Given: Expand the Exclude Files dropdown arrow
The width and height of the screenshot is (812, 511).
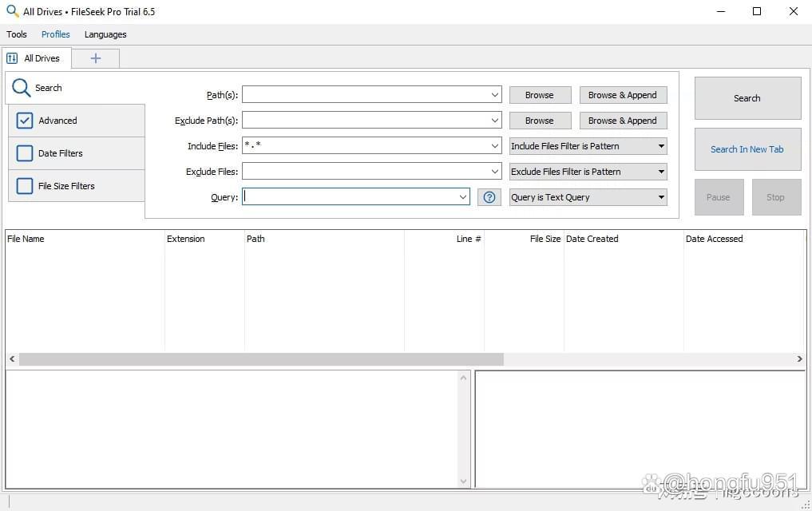Looking at the screenshot, I should click(494, 172).
